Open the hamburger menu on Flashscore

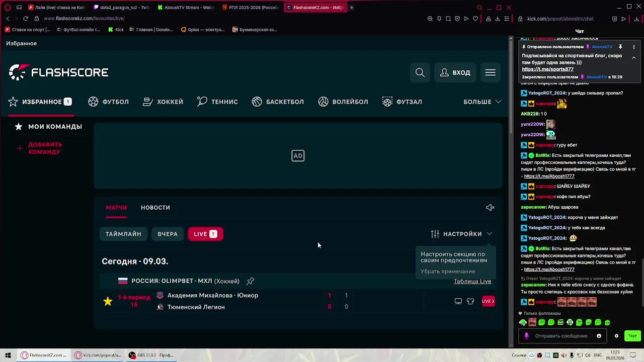pos(490,72)
